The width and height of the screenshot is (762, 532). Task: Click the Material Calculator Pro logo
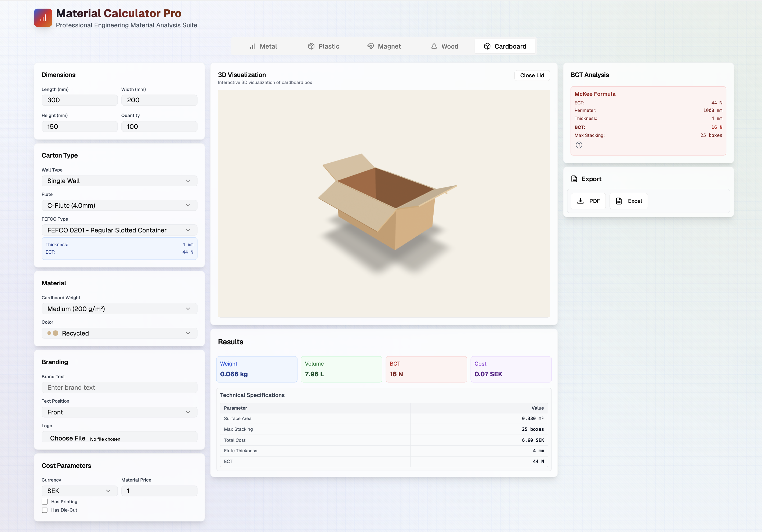click(43, 18)
